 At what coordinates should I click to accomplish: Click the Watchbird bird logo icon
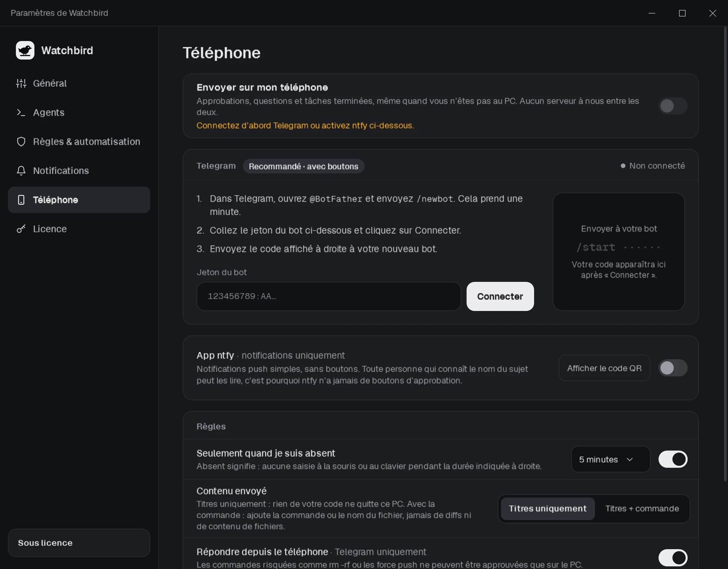click(x=25, y=50)
